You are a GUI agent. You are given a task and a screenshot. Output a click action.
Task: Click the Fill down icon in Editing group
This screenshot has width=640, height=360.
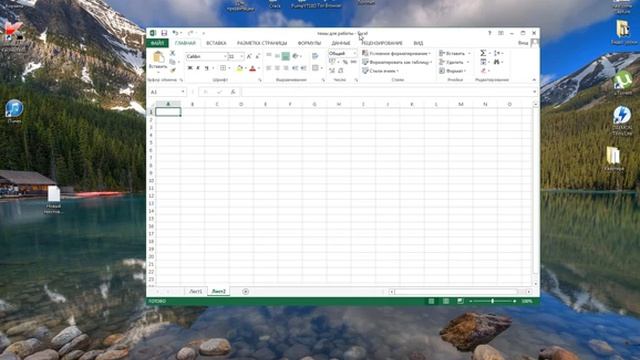(x=483, y=62)
